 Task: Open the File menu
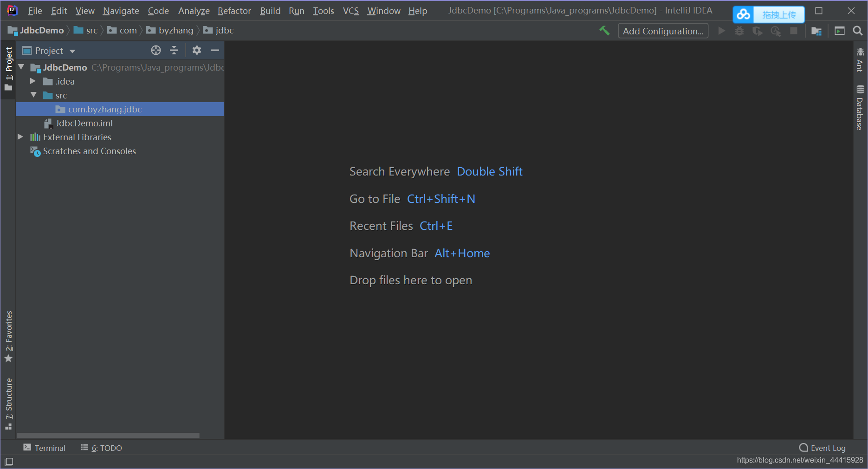tap(35, 11)
